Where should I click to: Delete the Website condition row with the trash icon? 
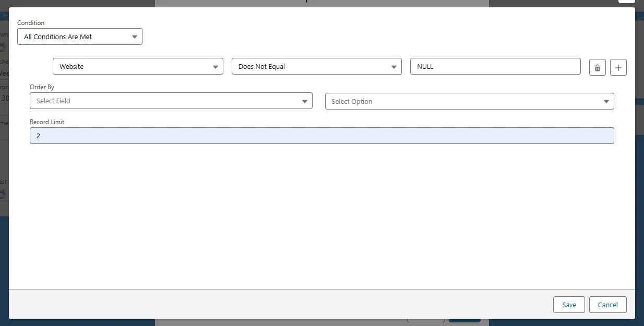point(598,67)
